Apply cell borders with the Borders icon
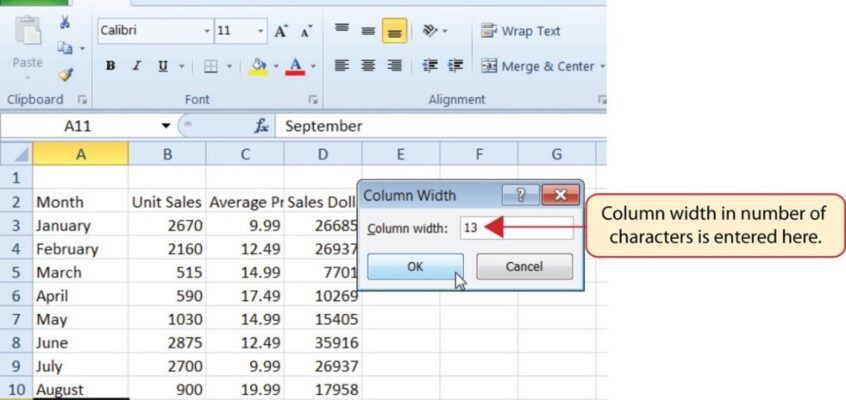The image size is (846, 400). pos(210,66)
